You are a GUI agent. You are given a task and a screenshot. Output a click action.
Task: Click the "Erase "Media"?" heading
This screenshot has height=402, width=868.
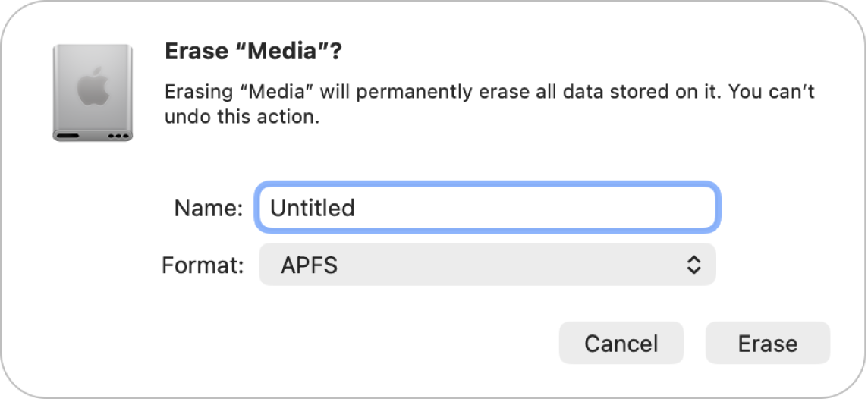point(253,53)
